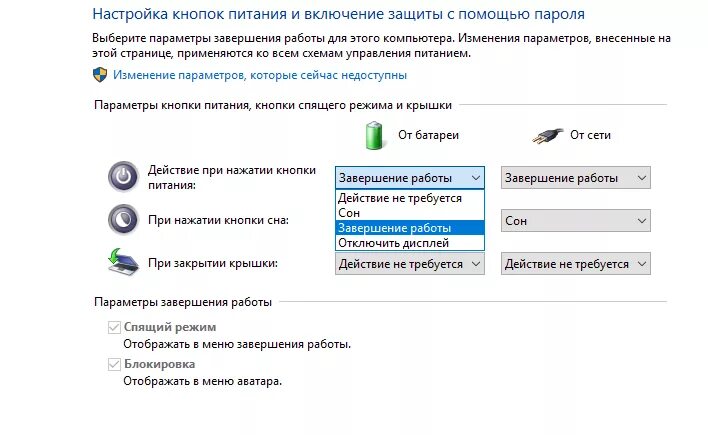The width and height of the screenshot is (708, 435).
Task: Select highlighted Завершение работы list option
Action: click(410, 228)
